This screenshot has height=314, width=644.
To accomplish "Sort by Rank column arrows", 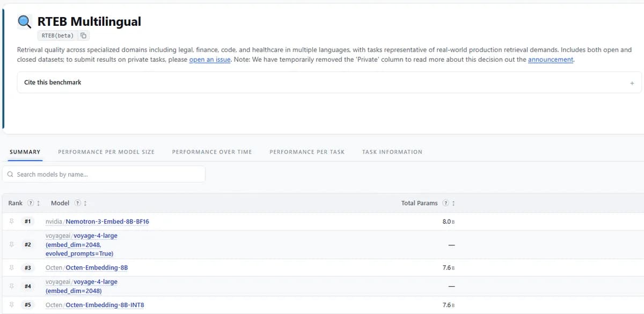I will [38, 203].
